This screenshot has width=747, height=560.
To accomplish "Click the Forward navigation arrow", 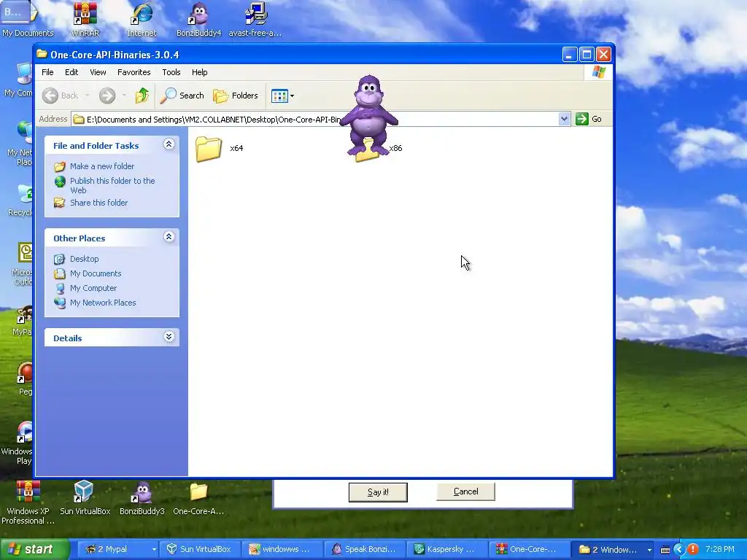I will click(107, 96).
